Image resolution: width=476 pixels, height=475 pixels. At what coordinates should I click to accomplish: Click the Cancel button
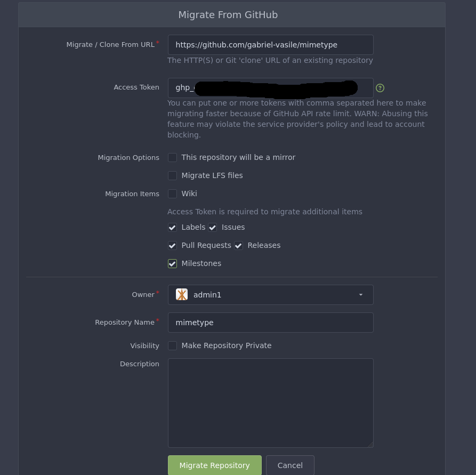tap(290, 465)
